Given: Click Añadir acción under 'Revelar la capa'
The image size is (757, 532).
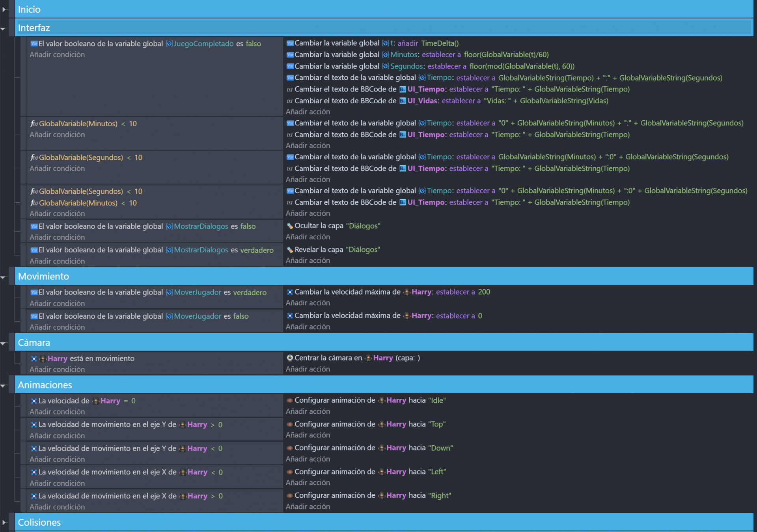Looking at the screenshot, I should pyautogui.click(x=308, y=261).
